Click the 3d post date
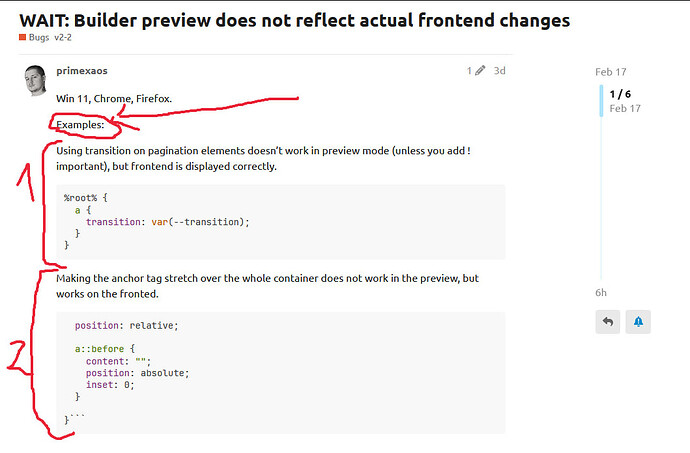This screenshot has height=453, width=690. (x=499, y=70)
